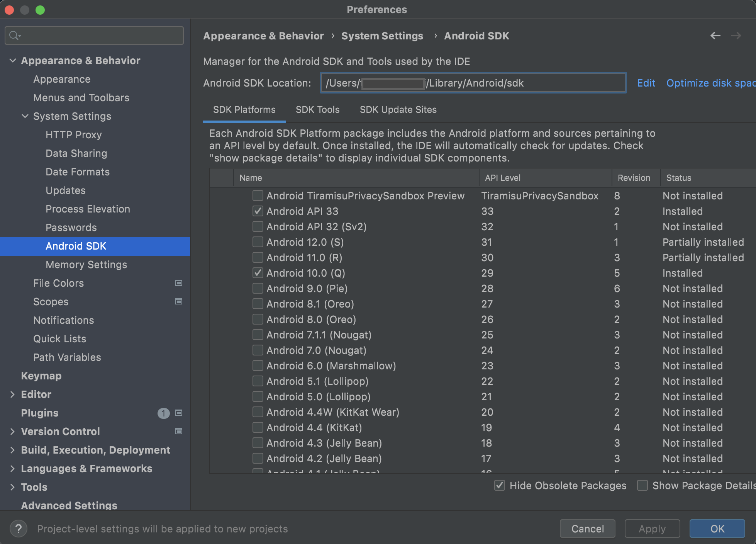Click the forward navigation arrow

click(737, 36)
